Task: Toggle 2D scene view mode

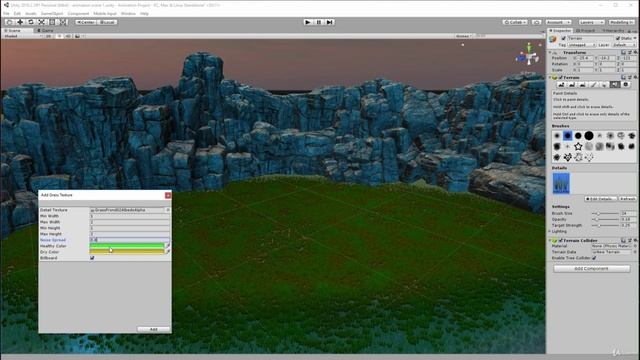Action: [x=49, y=36]
